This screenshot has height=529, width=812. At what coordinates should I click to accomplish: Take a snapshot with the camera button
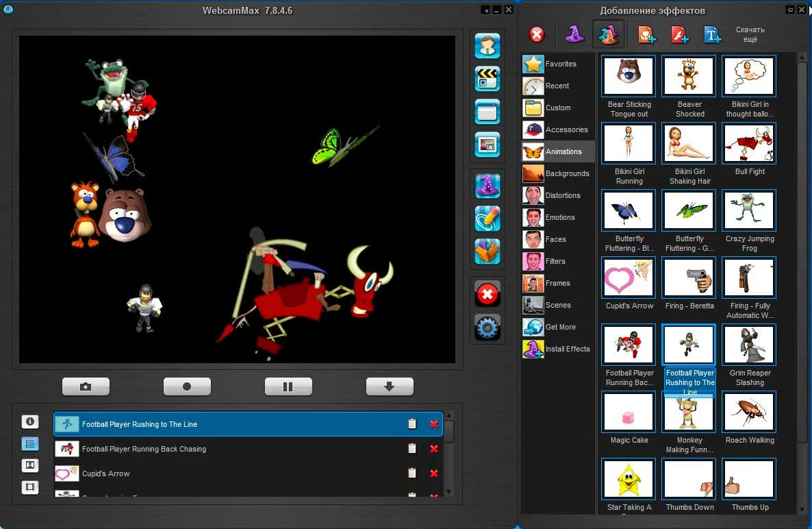pos(86,386)
